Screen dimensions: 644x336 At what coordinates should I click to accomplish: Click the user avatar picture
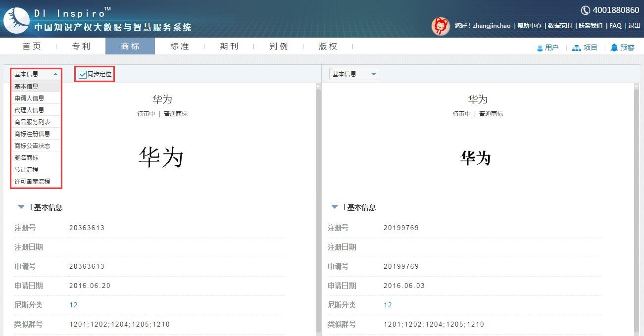(x=440, y=26)
